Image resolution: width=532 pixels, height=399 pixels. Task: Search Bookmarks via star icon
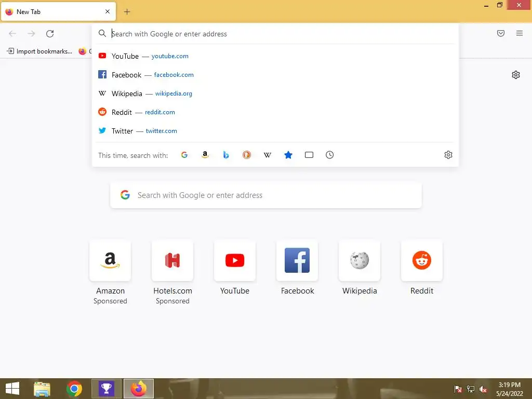click(288, 155)
